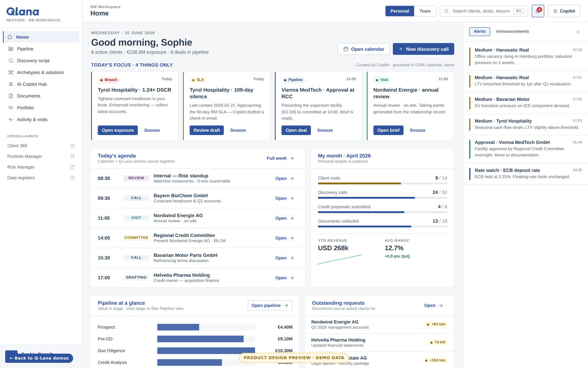Click the 7d left status badge
This screenshot has width=588, height=368.
pyautogui.click(x=438, y=342)
